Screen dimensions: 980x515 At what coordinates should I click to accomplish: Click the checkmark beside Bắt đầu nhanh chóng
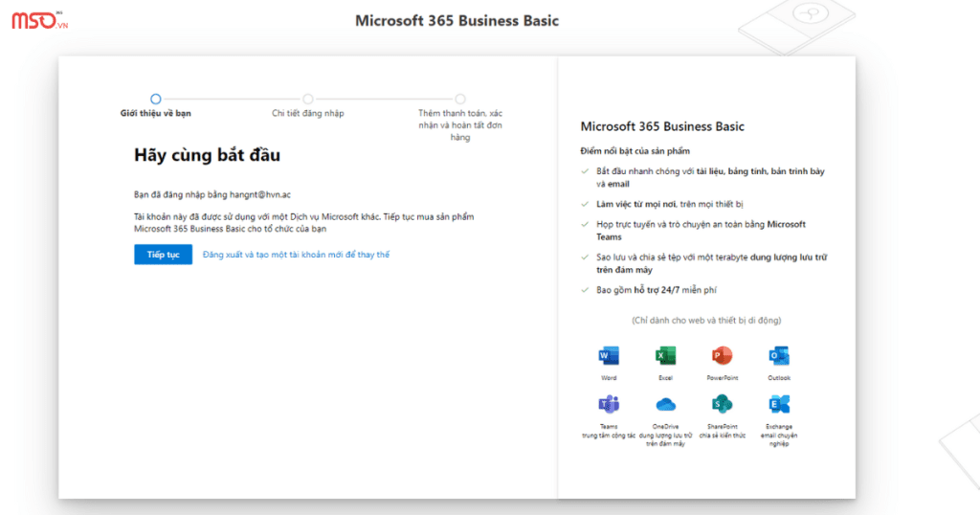click(x=585, y=170)
